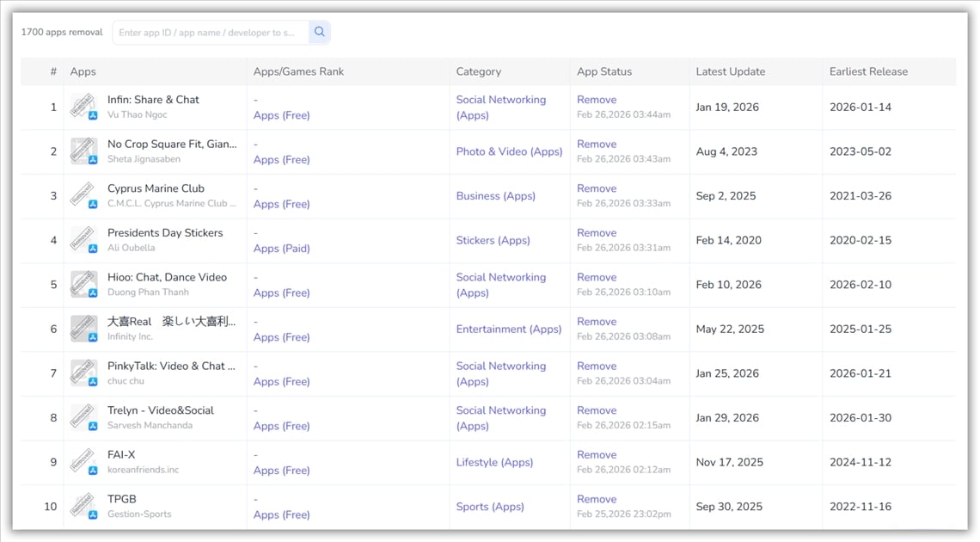Screen dimensions: 980x542
Task: Click Apps (Paid) rank link for Presidents Day Stickers
Action: point(281,249)
